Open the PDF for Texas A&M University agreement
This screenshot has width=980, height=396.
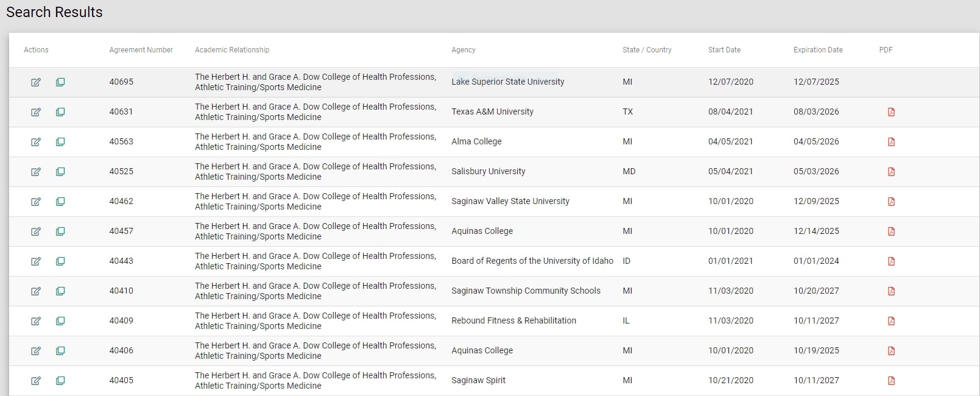[891, 112]
